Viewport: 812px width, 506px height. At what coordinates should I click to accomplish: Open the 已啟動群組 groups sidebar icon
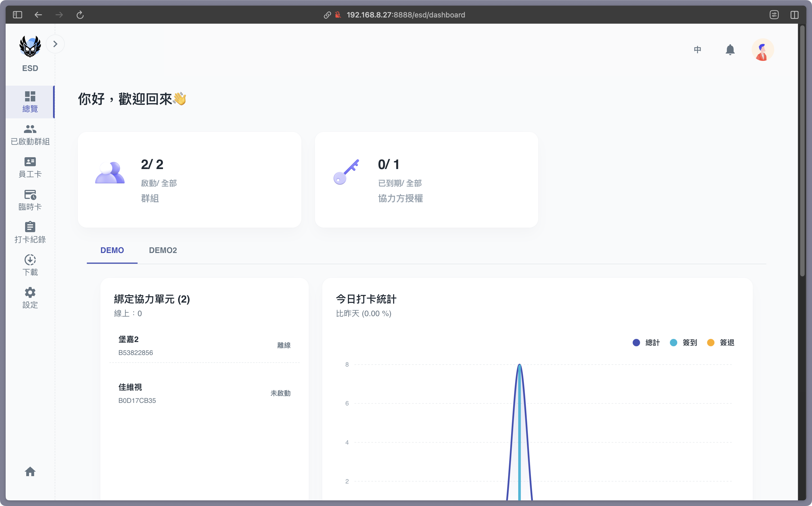(x=30, y=135)
